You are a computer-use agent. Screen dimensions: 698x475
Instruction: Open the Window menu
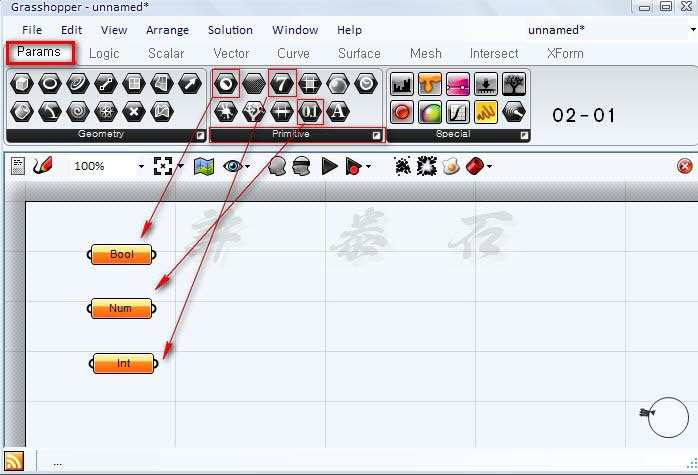tap(295, 30)
